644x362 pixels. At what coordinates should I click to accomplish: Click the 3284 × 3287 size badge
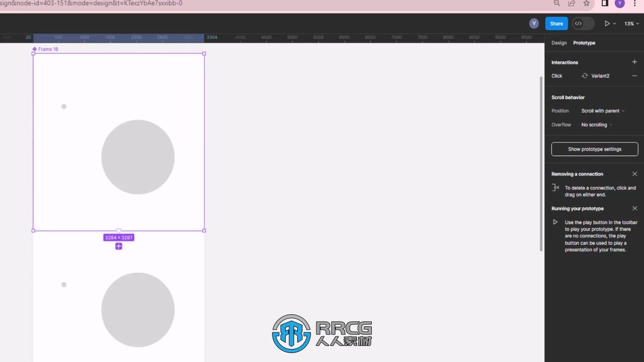click(x=119, y=237)
